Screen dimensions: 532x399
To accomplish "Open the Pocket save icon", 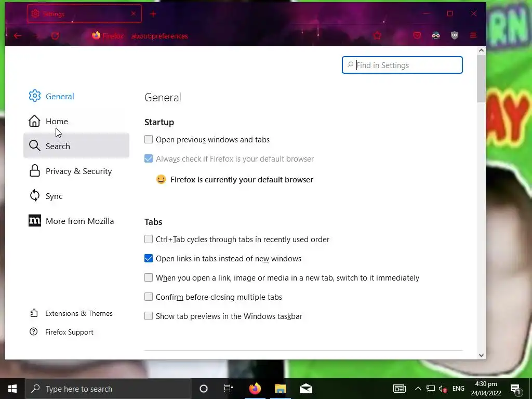I will [x=417, y=35].
